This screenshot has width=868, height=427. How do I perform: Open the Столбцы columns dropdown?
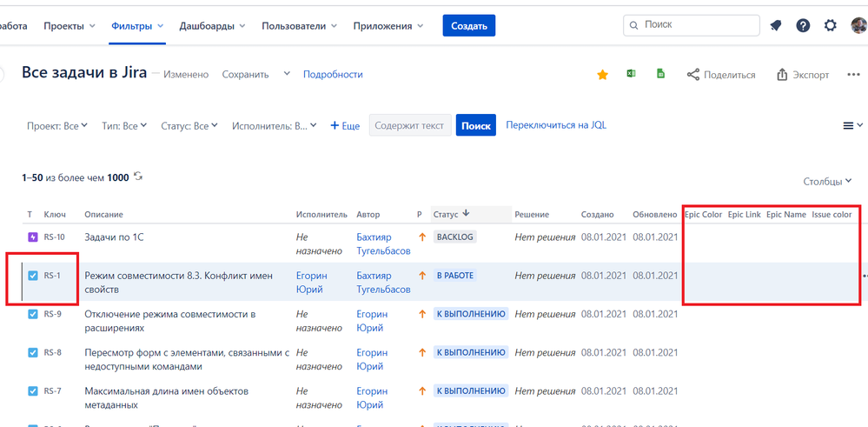(827, 181)
